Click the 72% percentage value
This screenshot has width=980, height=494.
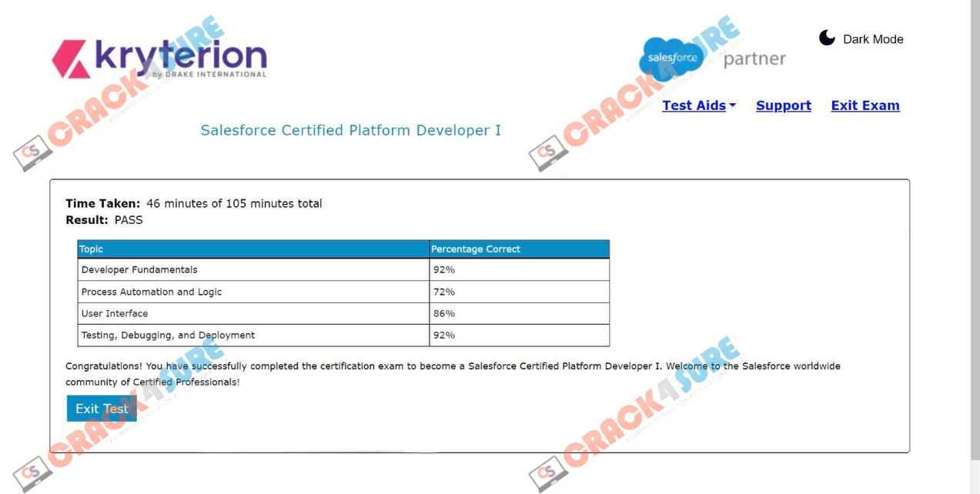pos(443,292)
